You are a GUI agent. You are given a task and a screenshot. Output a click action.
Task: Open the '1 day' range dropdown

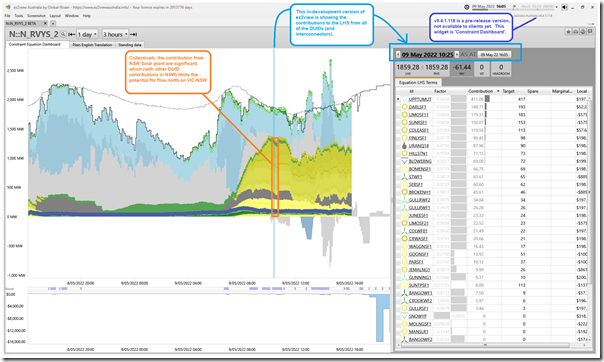tap(87, 34)
